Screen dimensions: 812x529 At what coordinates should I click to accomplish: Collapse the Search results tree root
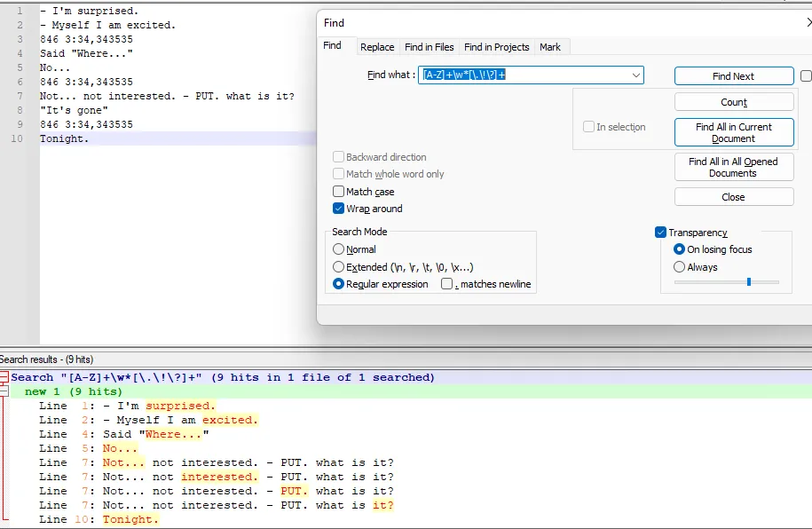pyautogui.click(x=4, y=377)
